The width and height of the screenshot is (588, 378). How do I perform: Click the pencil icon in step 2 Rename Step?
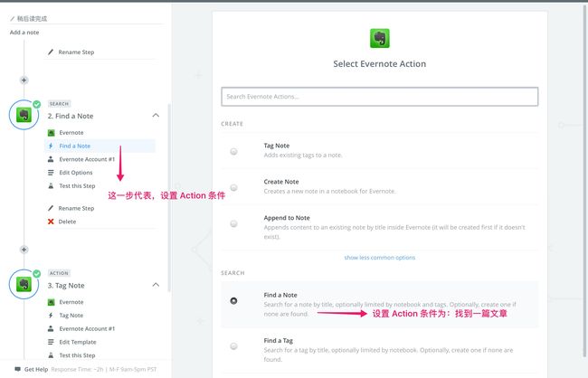51,208
